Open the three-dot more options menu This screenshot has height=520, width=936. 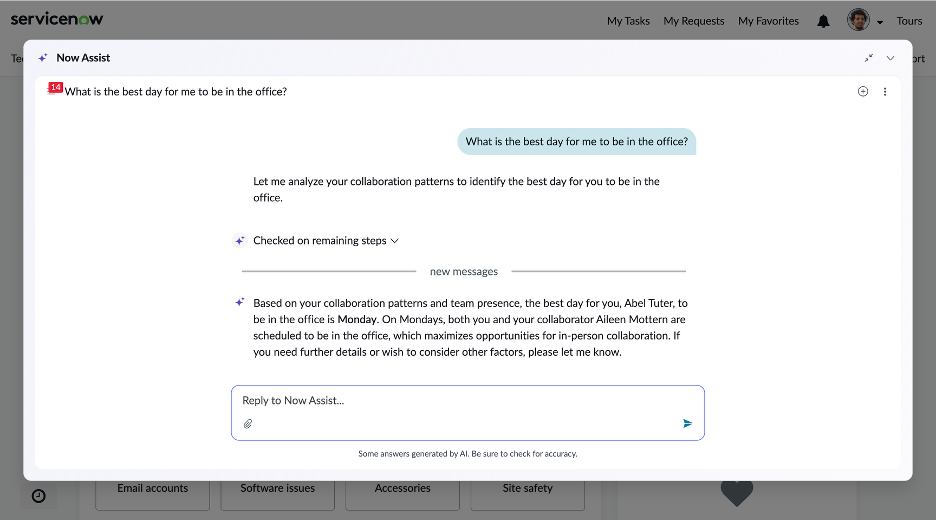pyautogui.click(x=885, y=91)
